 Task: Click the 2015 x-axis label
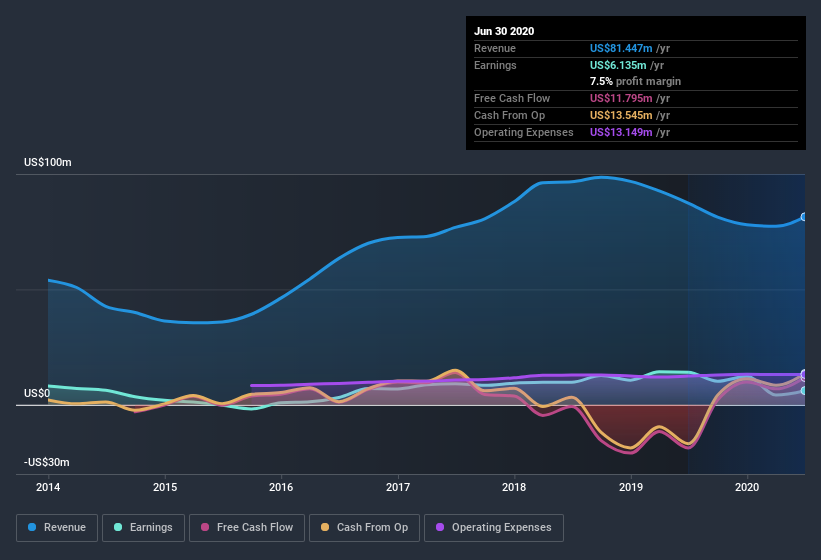pyautogui.click(x=165, y=487)
